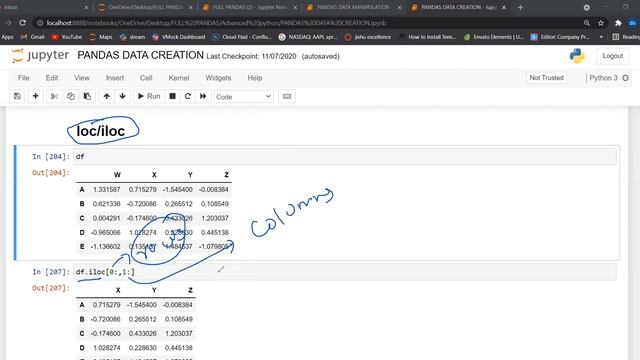Click the code cell df.iloc[0:,1:]
The image size is (640, 360).
[x=345, y=272]
